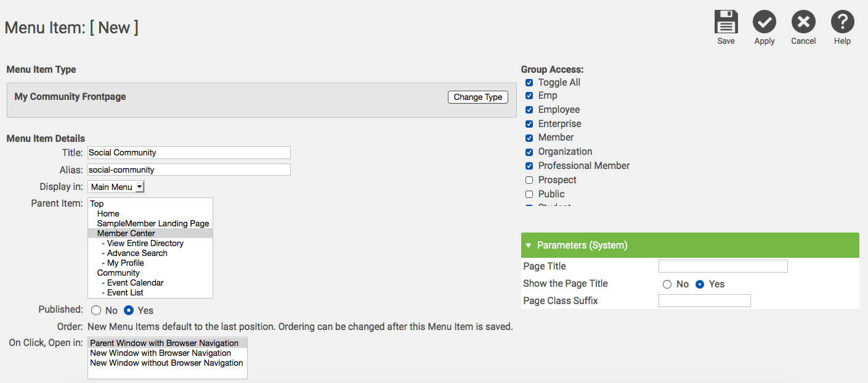Check the Public group access box

click(x=529, y=194)
